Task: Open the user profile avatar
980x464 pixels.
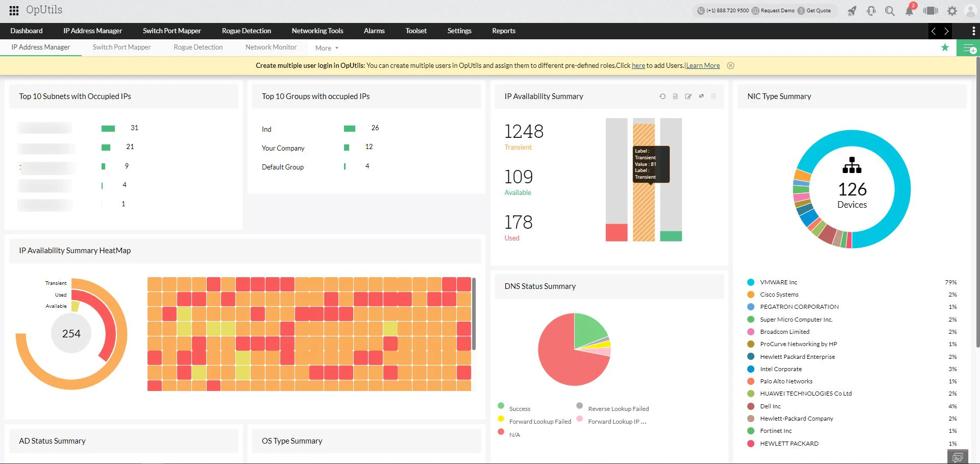Action: click(971, 11)
